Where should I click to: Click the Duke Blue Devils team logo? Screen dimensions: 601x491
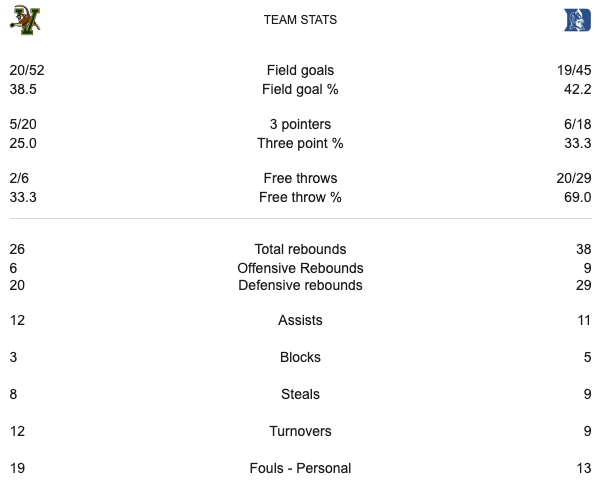[x=577, y=19]
